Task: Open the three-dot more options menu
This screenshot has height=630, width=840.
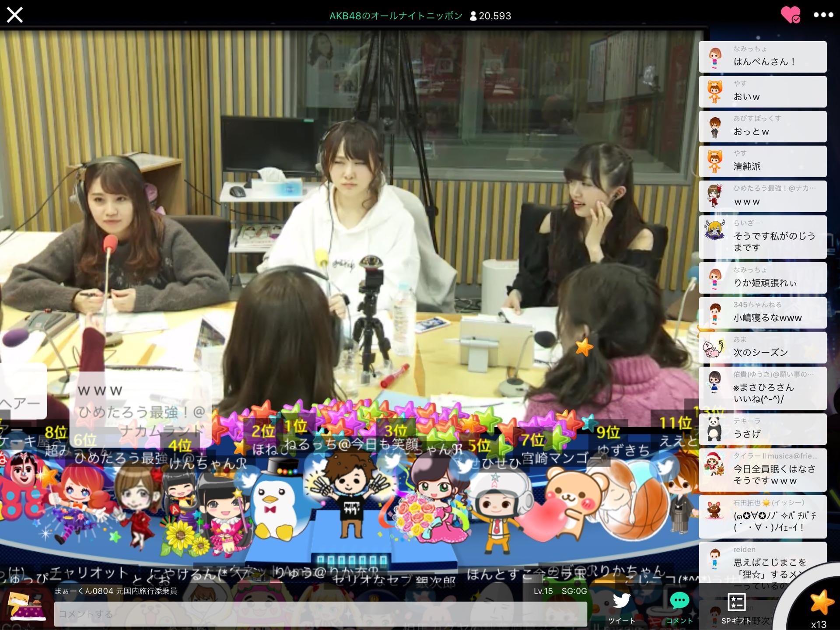Action: coord(823,15)
